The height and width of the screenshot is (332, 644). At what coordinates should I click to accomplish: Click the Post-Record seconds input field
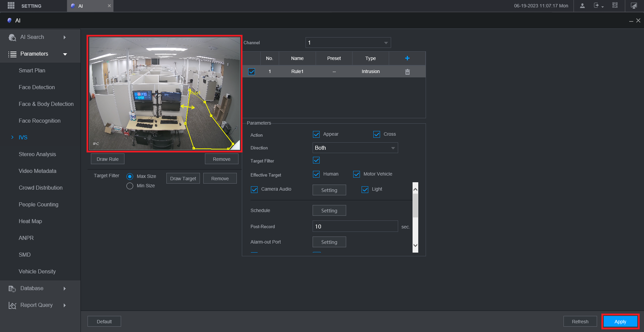[x=355, y=226]
